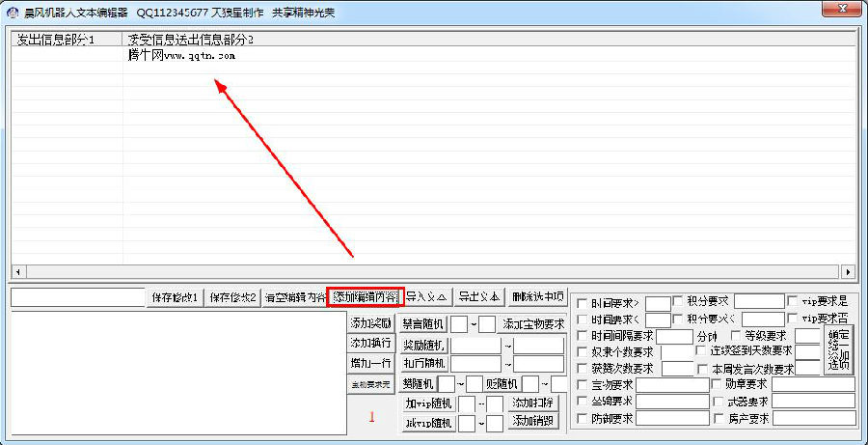Click the 发出信息部分1 column header

point(58,40)
